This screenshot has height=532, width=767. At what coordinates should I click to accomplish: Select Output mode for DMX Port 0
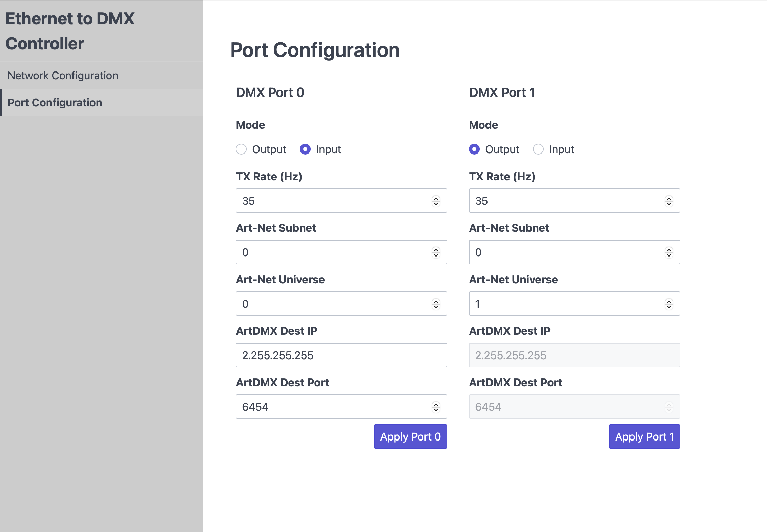(241, 149)
